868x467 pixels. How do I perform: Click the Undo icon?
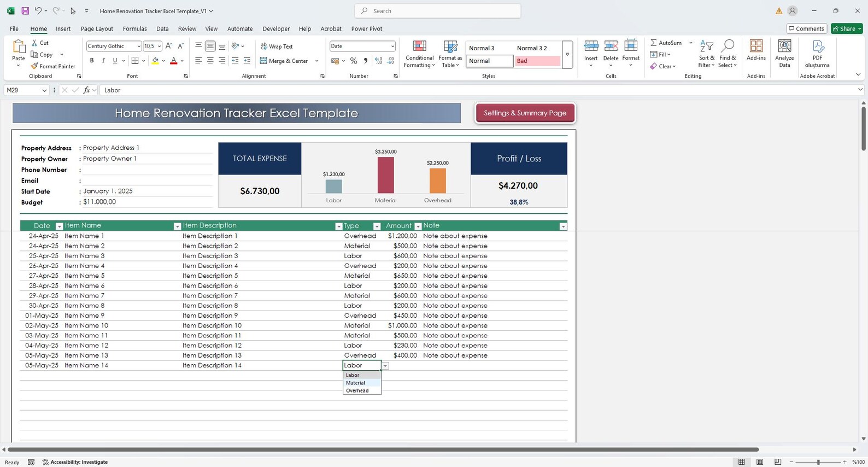point(38,11)
